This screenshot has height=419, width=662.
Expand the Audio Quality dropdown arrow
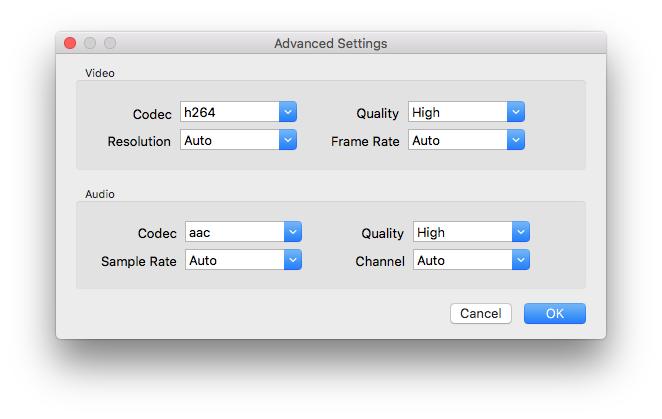(x=521, y=232)
